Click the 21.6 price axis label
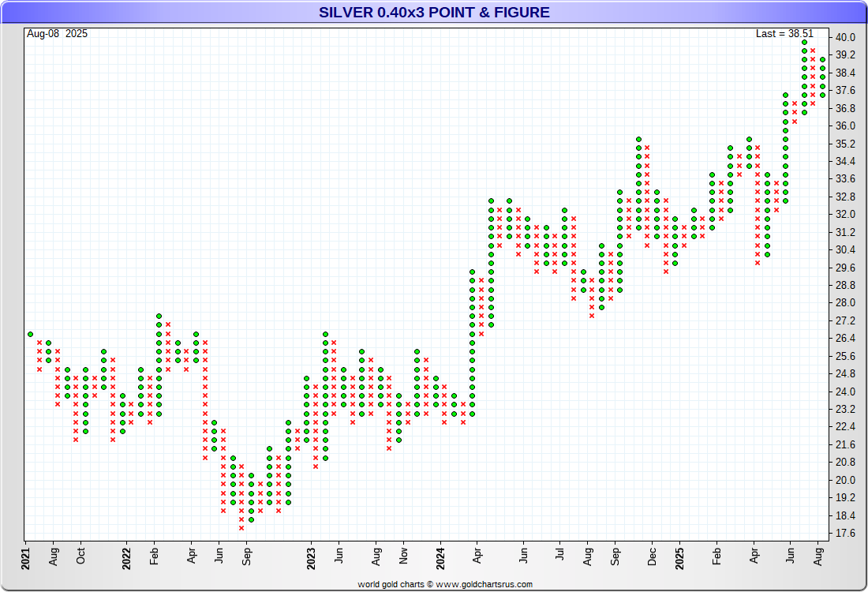Image resolution: width=868 pixels, height=592 pixels. pyautogui.click(x=845, y=444)
